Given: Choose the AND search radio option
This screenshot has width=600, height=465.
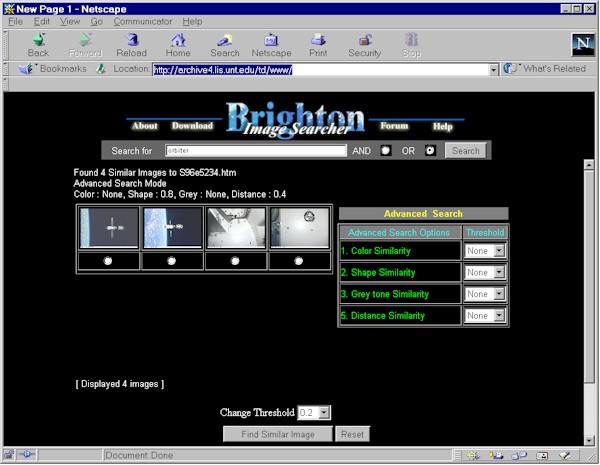Looking at the screenshot, I should (x=386, y=151).
